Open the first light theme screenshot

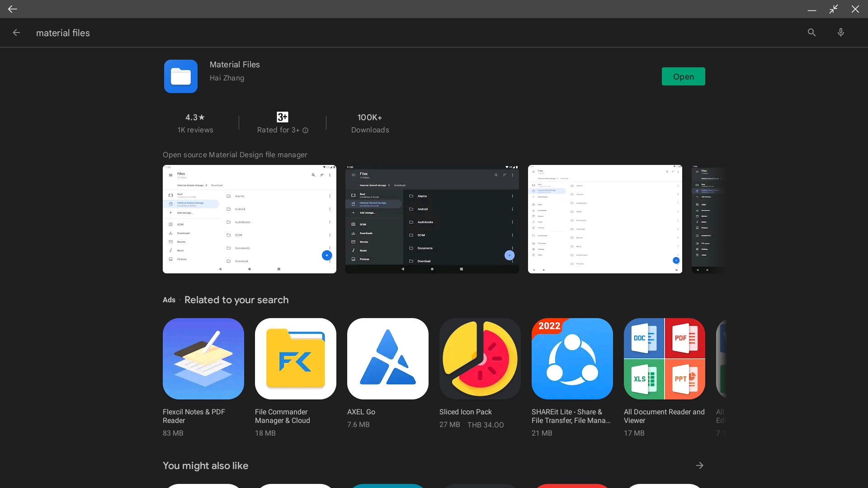[x=250, y=219]
